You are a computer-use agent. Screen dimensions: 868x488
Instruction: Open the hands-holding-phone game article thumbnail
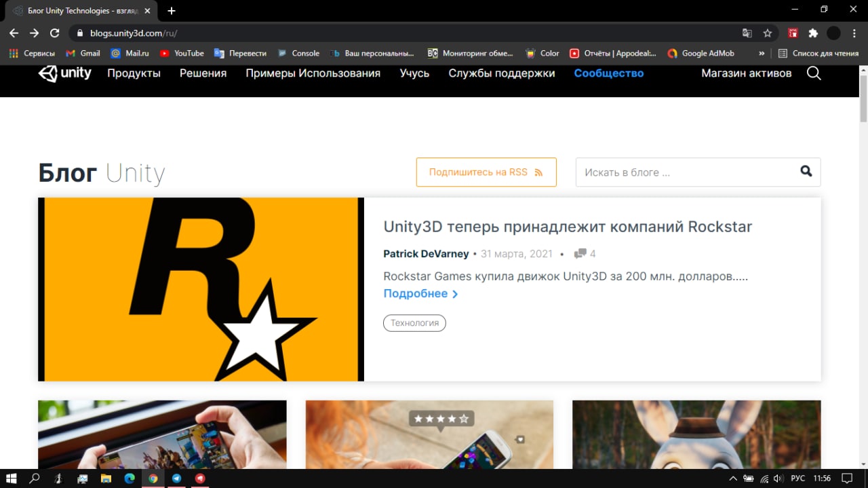coord(162,434)
